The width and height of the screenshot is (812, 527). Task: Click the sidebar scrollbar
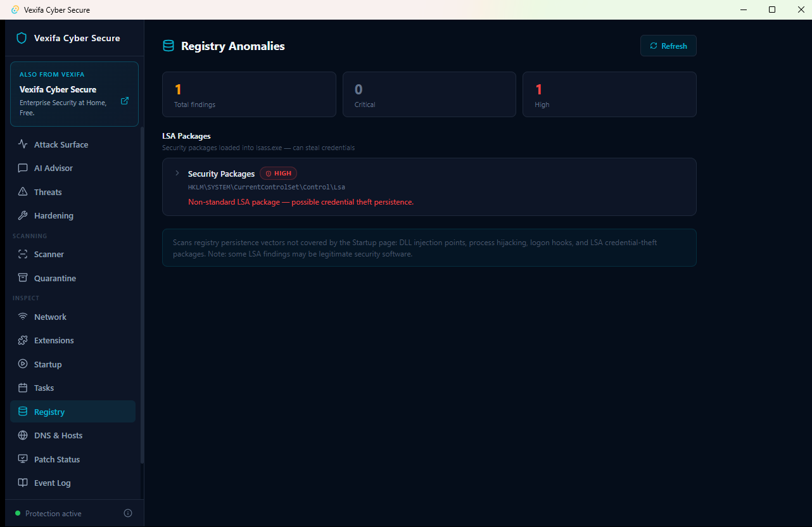142,295
